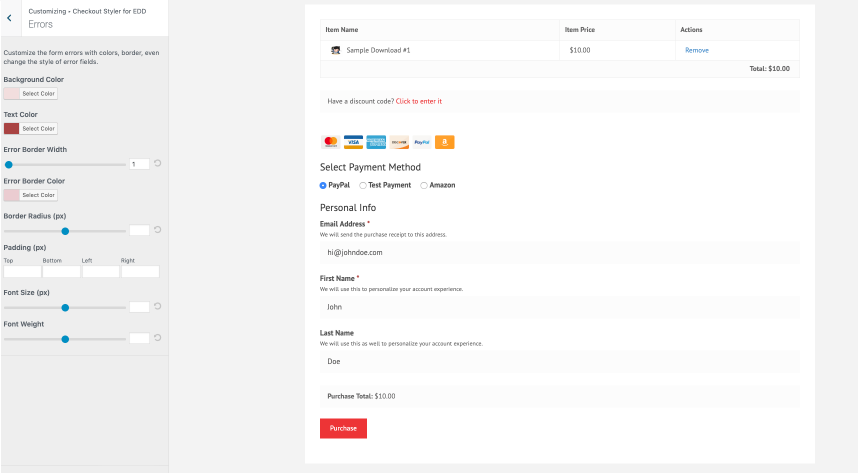Focus the Border Radius number field
This screenshot has height=473, width=858.
click(x=140, y=230)
